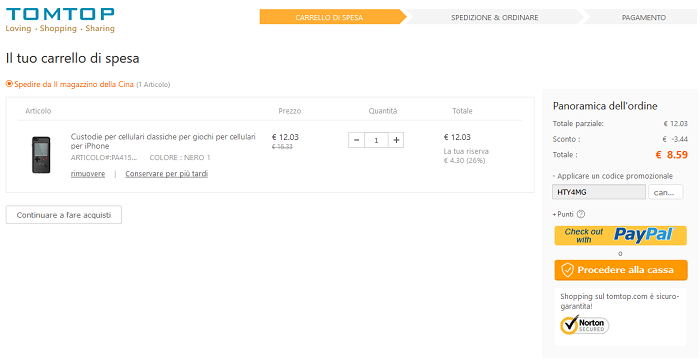Click Continuare a fare acquisti button
Viewport: 700px width, 360px height.
[63, 215]
